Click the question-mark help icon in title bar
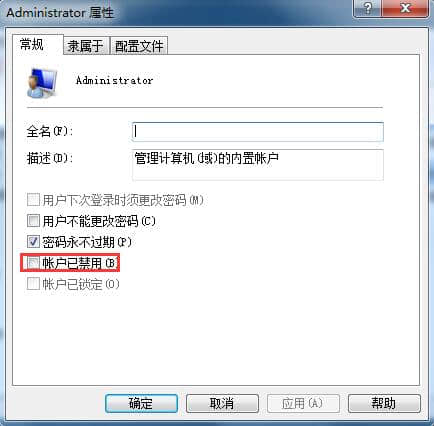Viewport: 434px width, 426px height. (x=368, y=8)
